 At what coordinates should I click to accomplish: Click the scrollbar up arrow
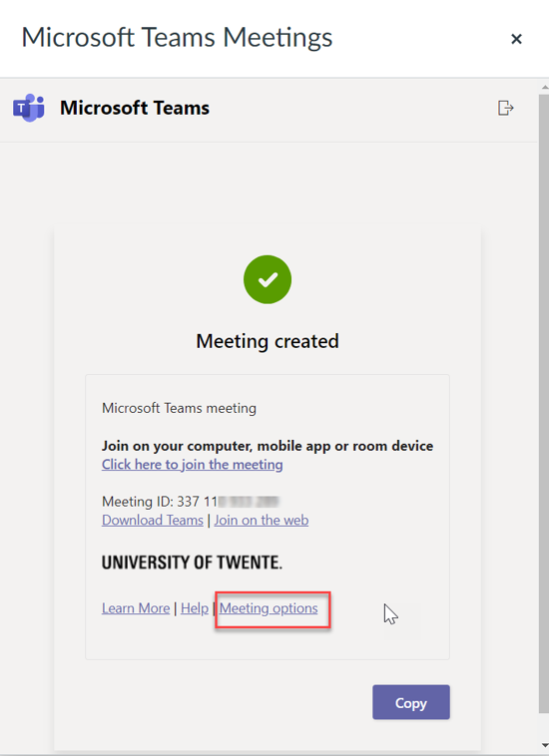[545, 87]
